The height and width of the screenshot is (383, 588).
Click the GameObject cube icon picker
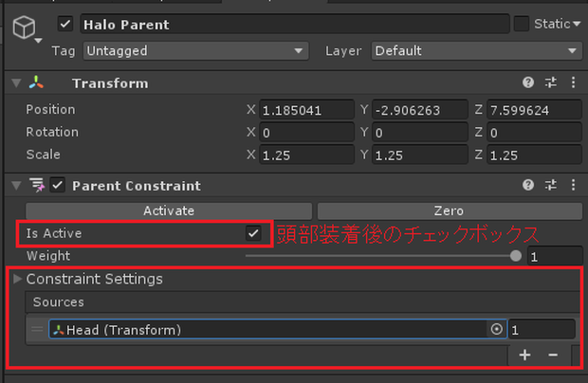pos(25,28)
